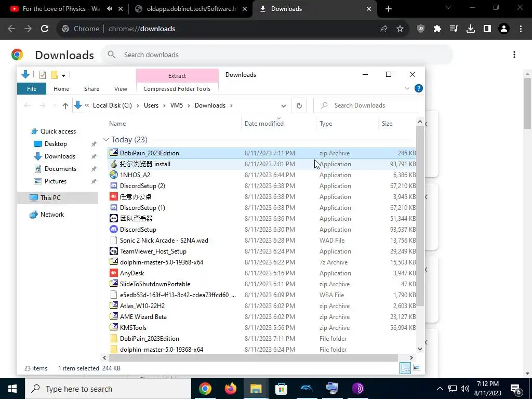Image resolution: width=532 pixels, height=399 pixels.
Task: Collapse the Today (23) group
Action: click(106, 140)
